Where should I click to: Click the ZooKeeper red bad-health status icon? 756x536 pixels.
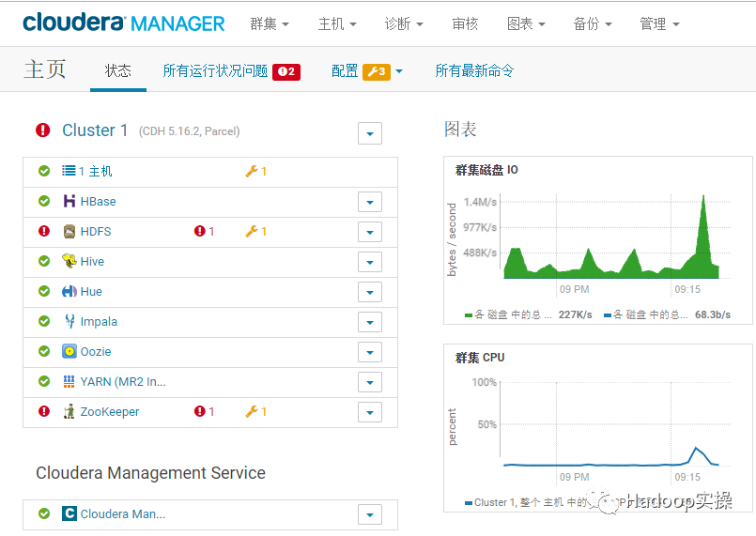(44, 411)
